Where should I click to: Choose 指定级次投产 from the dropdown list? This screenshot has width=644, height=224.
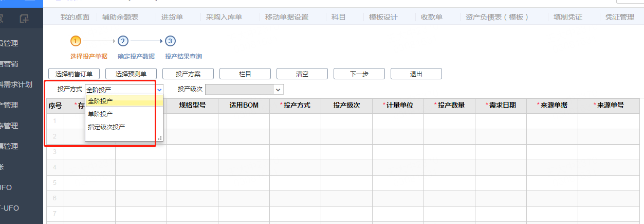124,127
